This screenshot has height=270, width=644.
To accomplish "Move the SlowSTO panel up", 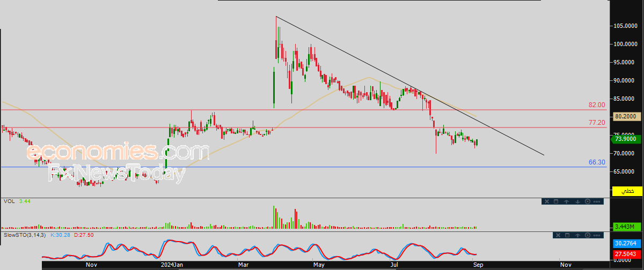I will 577,235.
